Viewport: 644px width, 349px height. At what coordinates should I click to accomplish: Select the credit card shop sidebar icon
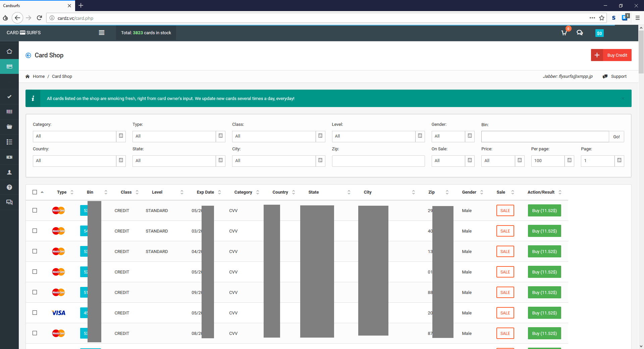(9, 66)
